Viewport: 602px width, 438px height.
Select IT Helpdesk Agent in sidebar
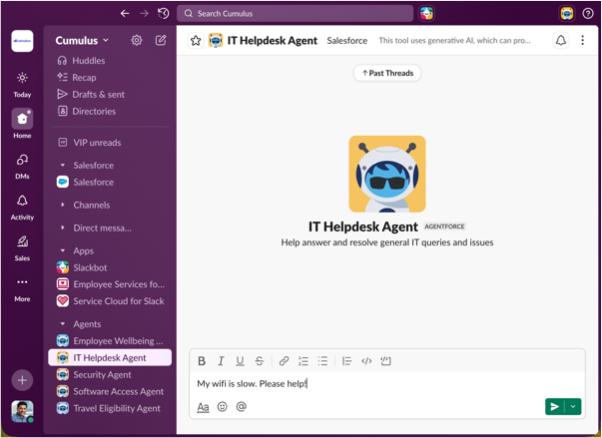click(x=110, y=358)
